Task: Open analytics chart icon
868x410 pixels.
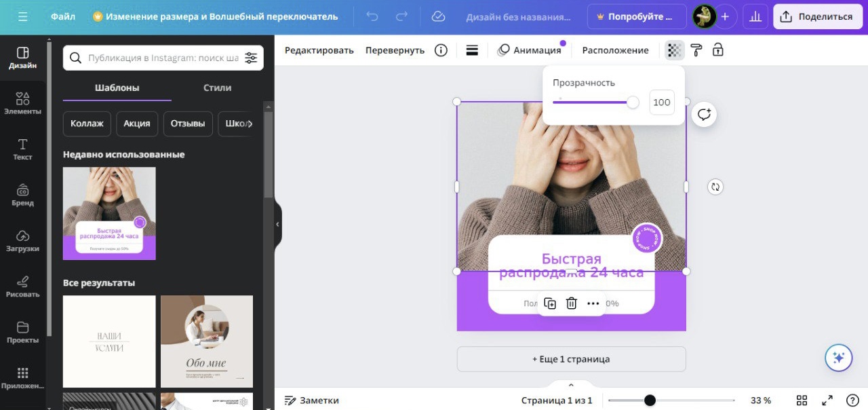Action: 755,16
